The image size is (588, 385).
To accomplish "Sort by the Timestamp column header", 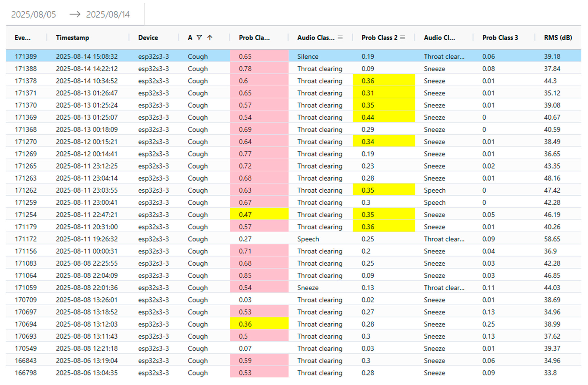I will point(72,38).
